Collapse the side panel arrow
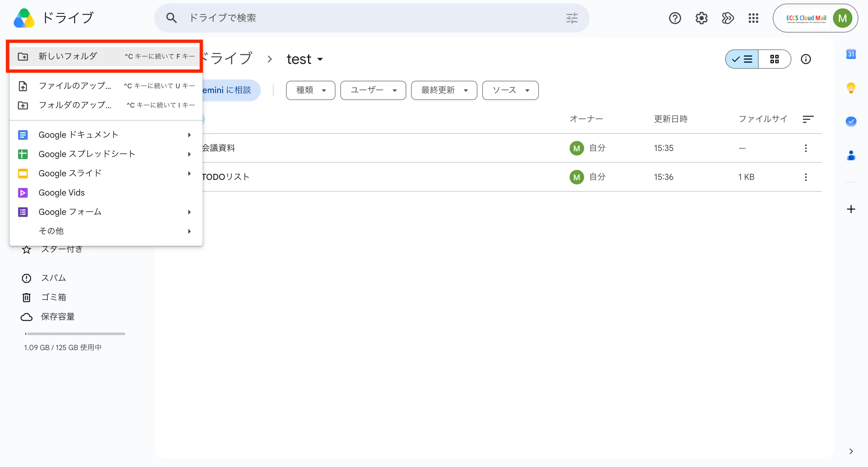Screen dimensions: 868x467 tap(851, 452)
